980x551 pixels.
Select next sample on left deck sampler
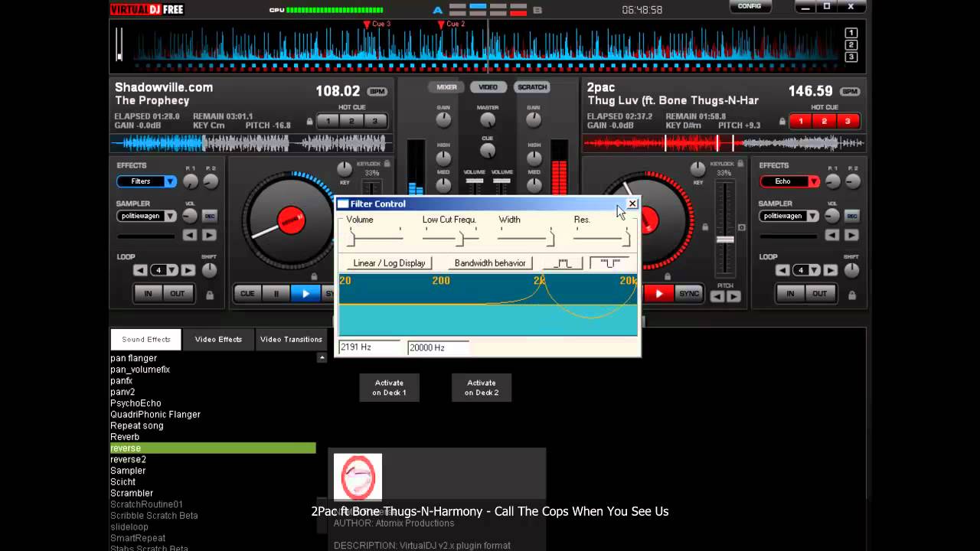click(x=208, y=235)
